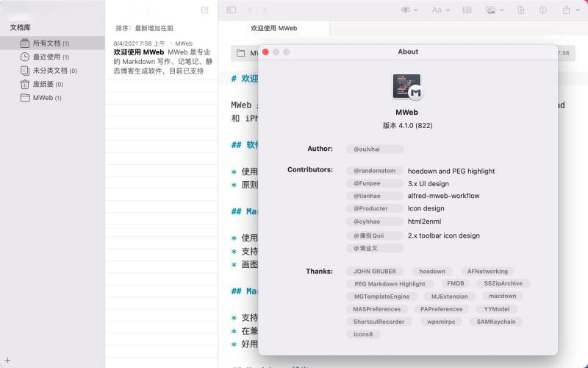Click the ShortcutRecorder thanks button
Image resolution: width=588 pixels, height=368 pixels.
point(379,322)
